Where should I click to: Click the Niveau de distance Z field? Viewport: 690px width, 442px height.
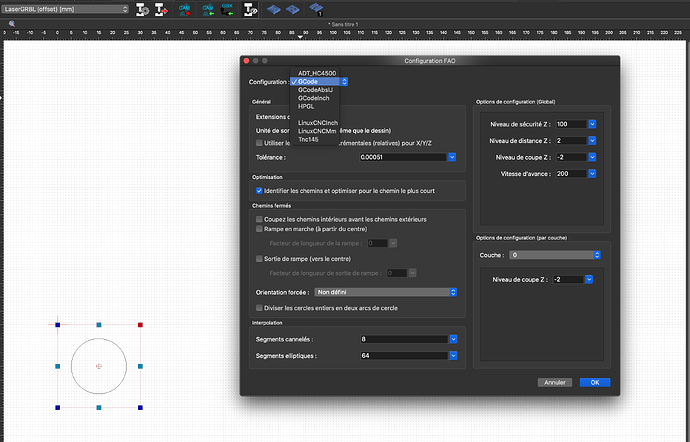(571, 141)
